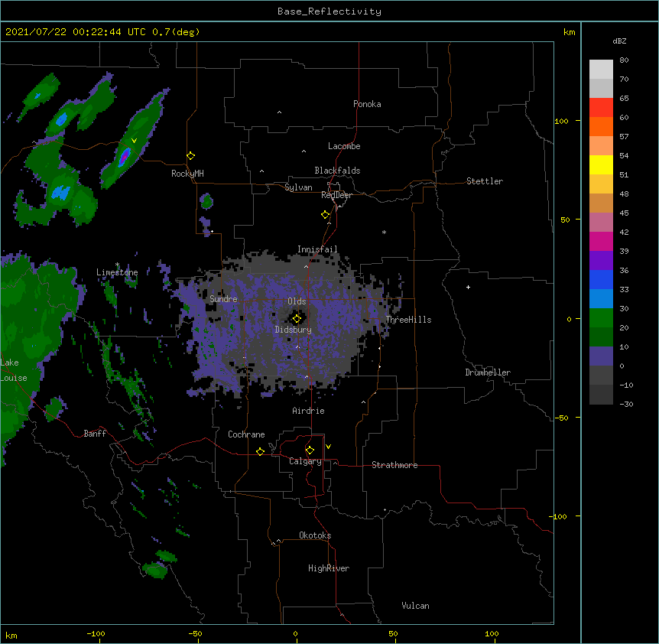The width and height of the screenshot is (659, 644).
Task: Click the RockyMH label
Action: tap(187, 174)
